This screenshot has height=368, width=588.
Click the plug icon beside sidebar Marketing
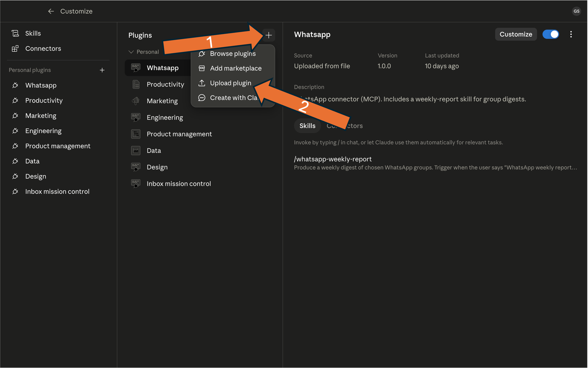(15, 116)
